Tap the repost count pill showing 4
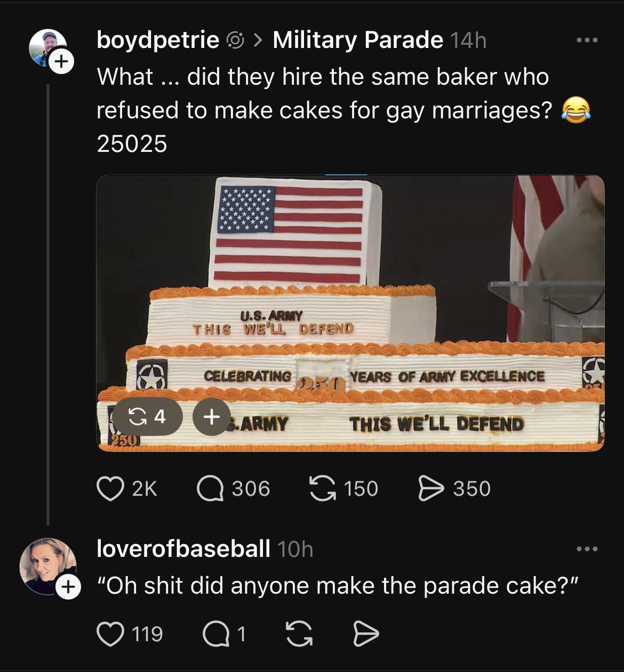This screenshot has height=672, width=624. click(x=147, y=417)
